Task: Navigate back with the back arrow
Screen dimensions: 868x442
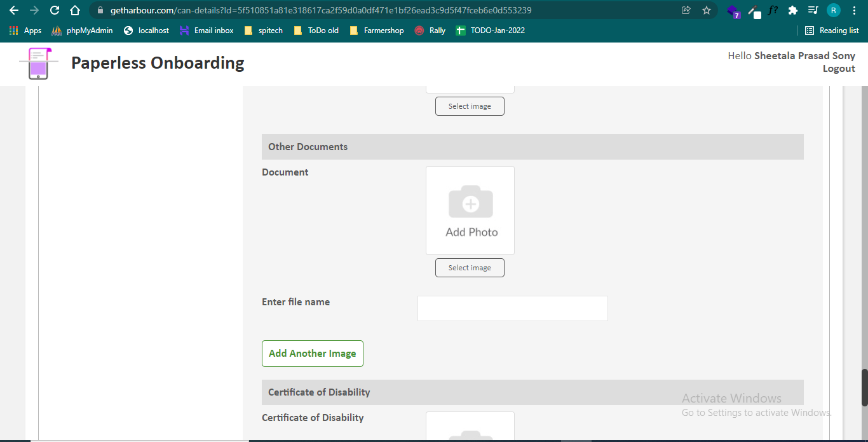Action: tap(14, 10)
